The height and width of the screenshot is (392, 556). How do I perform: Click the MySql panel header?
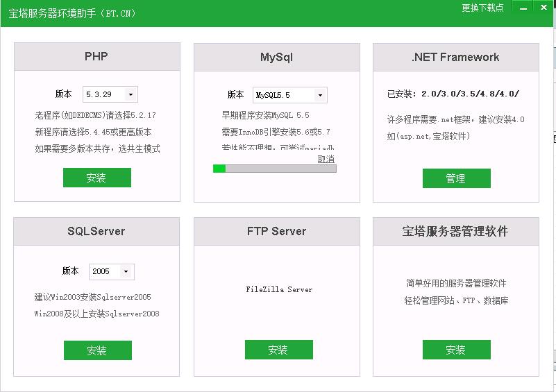276,57
